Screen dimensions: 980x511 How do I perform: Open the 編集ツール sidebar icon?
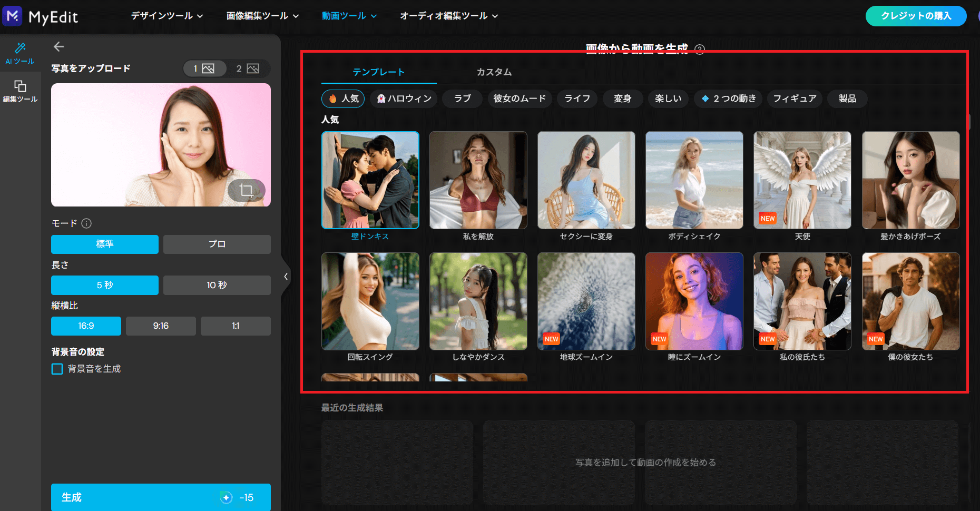20,91
